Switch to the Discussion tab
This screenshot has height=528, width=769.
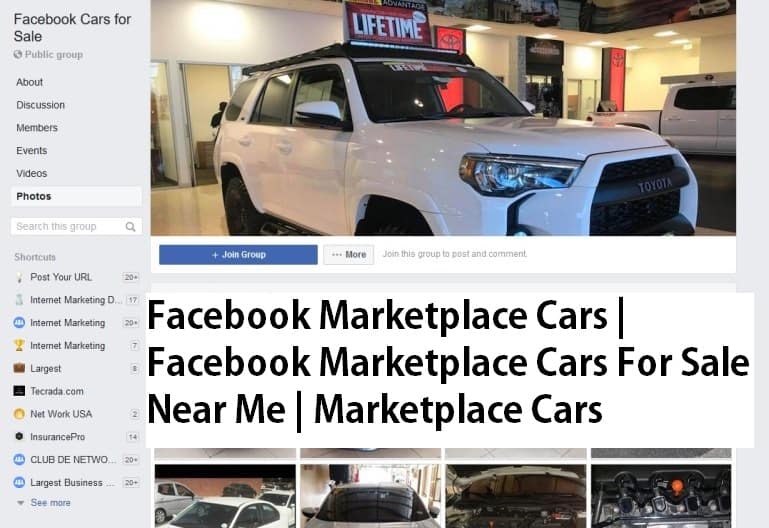pyautogui.click(x=41, y=105)
